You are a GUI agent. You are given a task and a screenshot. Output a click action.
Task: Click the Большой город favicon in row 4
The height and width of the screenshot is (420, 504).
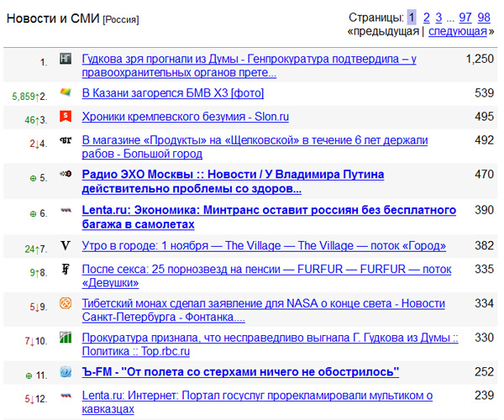pos(66,139)
